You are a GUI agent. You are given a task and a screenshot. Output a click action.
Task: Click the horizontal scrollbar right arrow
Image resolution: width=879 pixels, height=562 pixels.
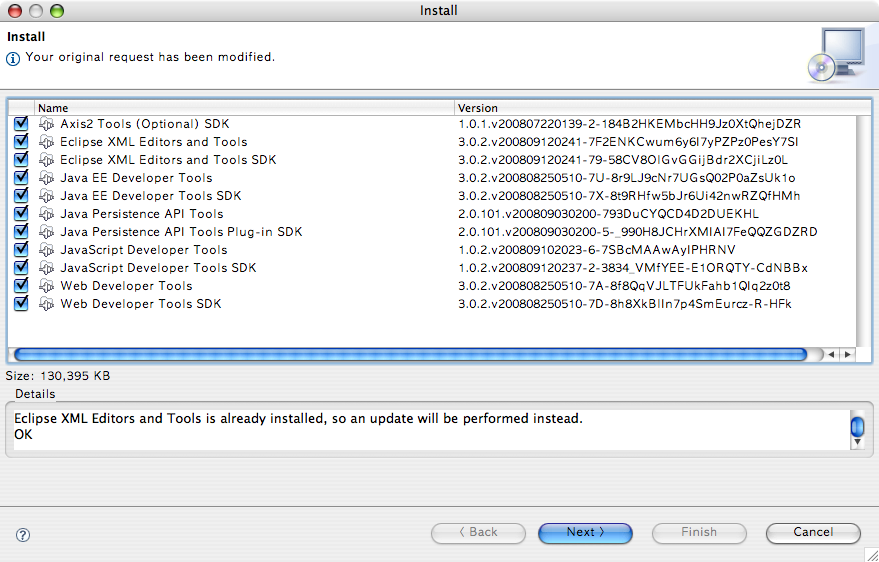point(847,355)
